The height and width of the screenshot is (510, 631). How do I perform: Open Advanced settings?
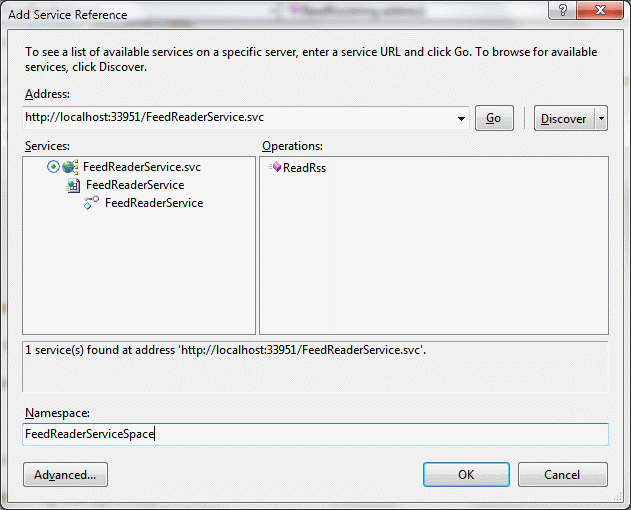[x=65, y=475]
